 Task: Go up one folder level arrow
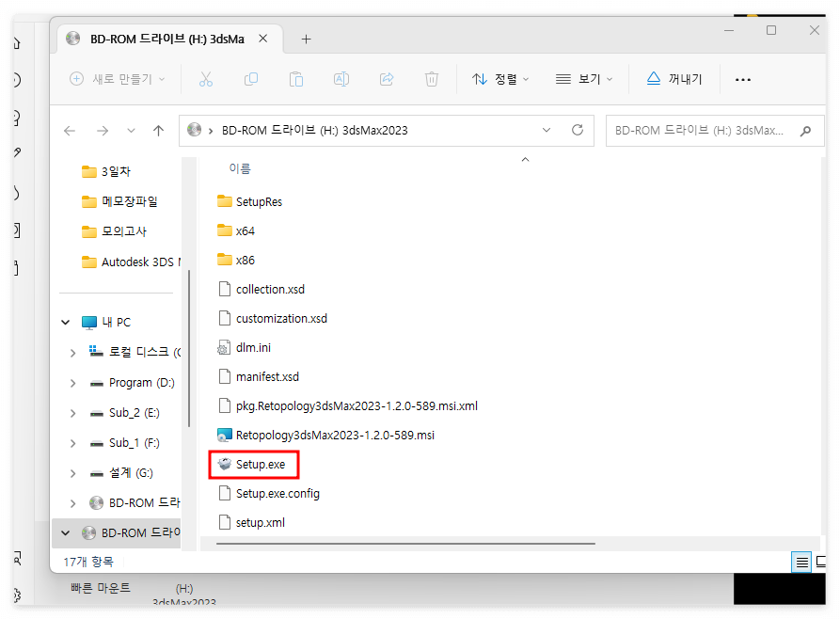coord(158,130)
